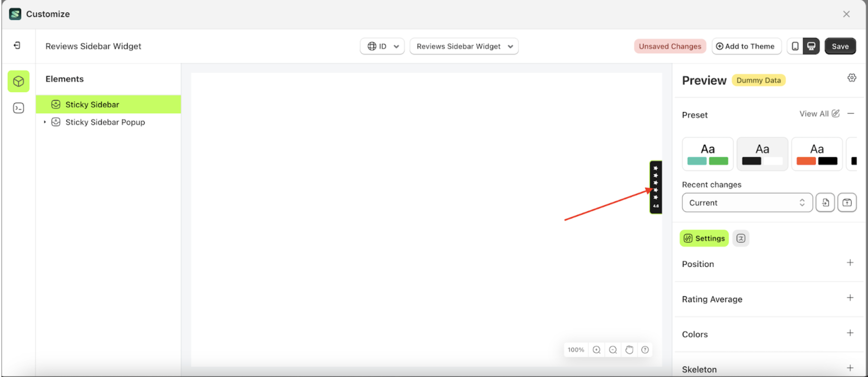Screen dimensions: 868x377
Task: Expand the Sticky Sidebar Popup tree item
Action: click(45, 122)
